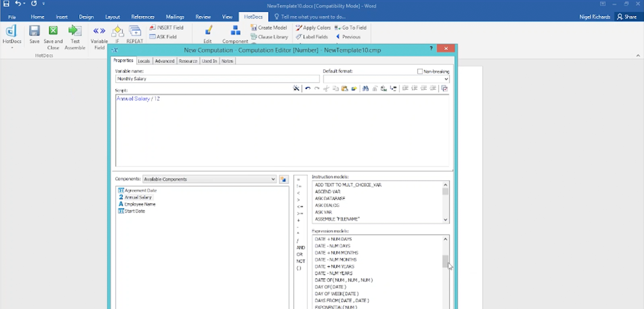Viewport: 644px width, 309px height.
Task: Click Tell me what you want search box
Action: (x=309, y=17)
